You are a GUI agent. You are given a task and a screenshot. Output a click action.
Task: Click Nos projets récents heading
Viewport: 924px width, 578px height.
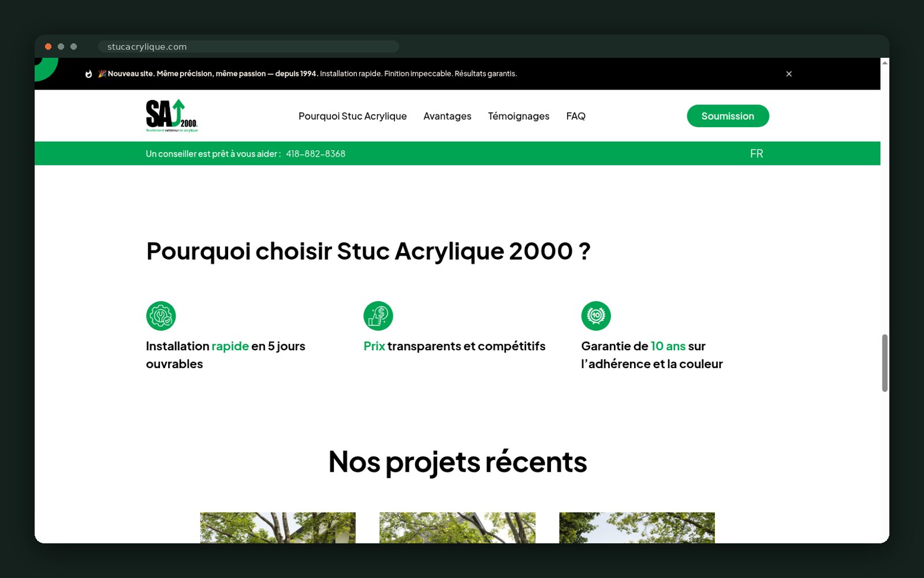pyautogui.click(x=457, y=462)
